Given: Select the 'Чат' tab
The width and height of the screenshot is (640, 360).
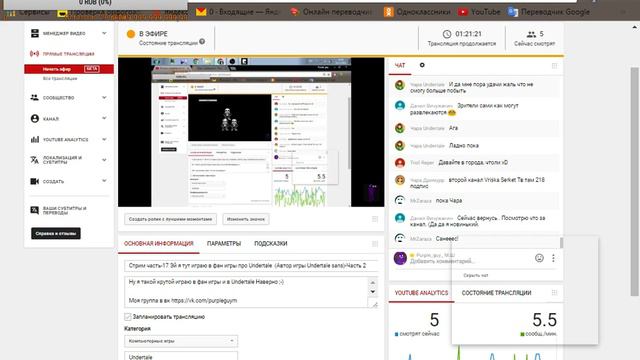Looking at the screenshot, I should (x=400, y=65).
